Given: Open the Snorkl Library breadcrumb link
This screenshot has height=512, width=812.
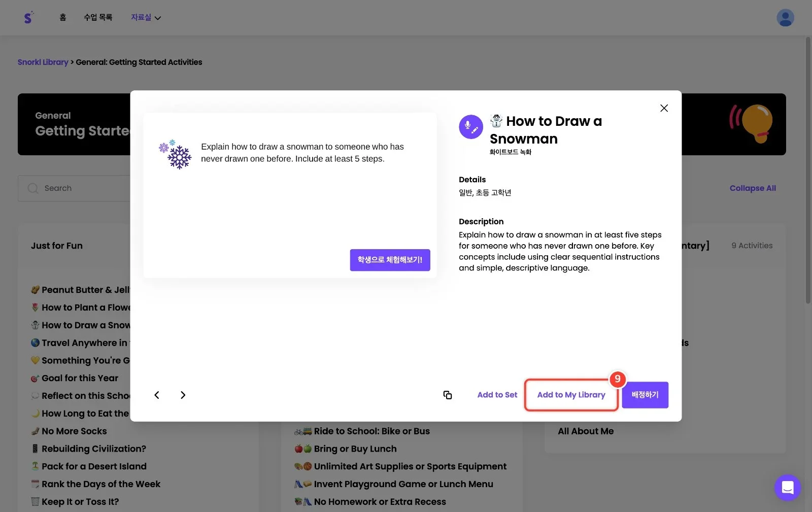Looking at the screenshot, I should pyautogui.click(x=43, y=62).
